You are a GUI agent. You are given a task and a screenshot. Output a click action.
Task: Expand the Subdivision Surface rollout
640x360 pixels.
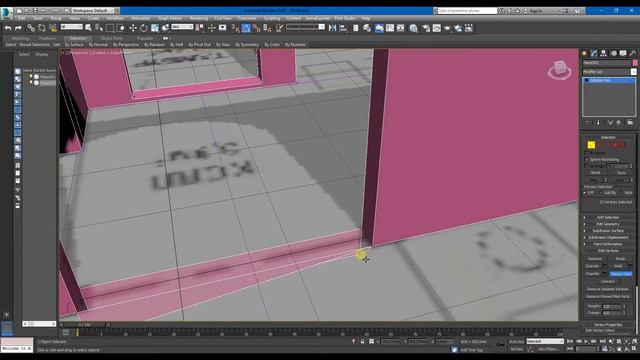pyautogui.click(x=608, y=231)
